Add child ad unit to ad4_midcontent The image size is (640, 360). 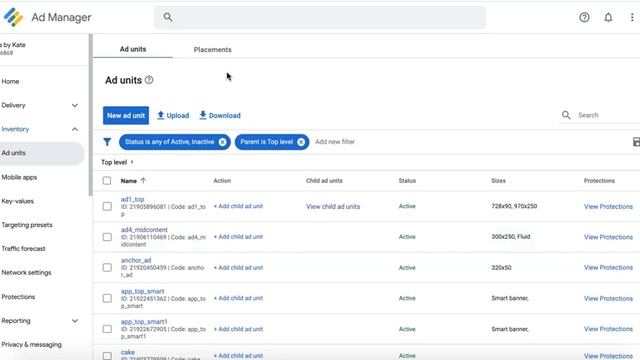click(238, 237)
